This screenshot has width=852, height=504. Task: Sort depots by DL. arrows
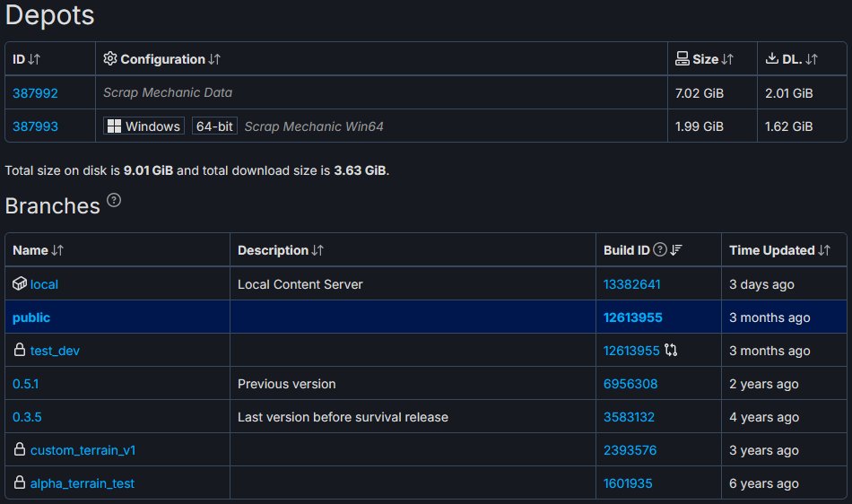(x=812, y=59)
